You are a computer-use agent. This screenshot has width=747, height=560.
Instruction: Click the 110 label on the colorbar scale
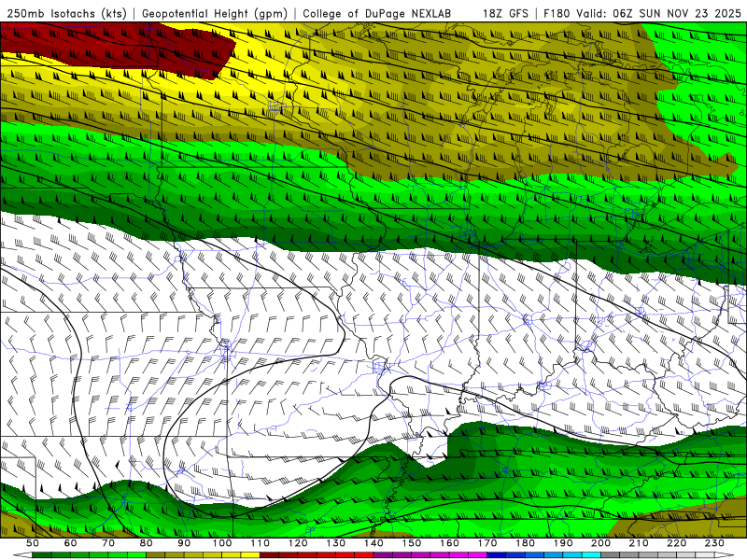point(261,543)
